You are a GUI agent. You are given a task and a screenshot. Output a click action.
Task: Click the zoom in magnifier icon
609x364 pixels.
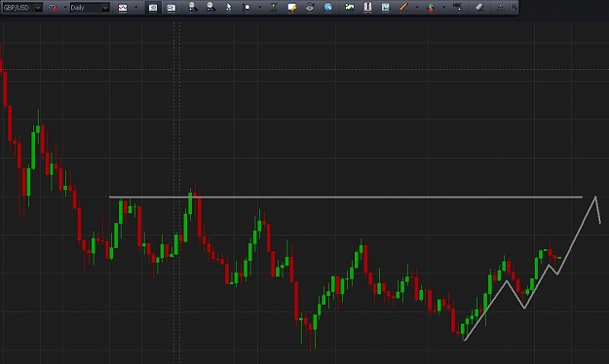(x=192, y=7)
